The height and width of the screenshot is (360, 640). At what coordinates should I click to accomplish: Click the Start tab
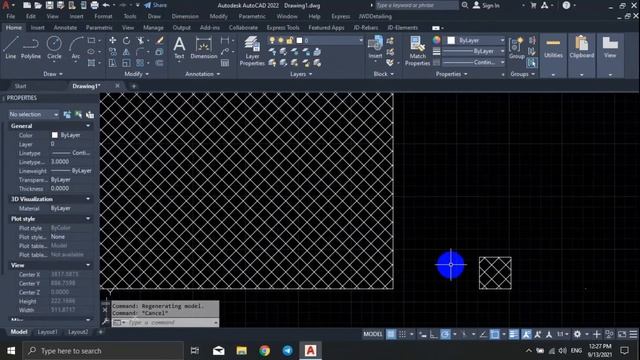[x=20, y=86]
